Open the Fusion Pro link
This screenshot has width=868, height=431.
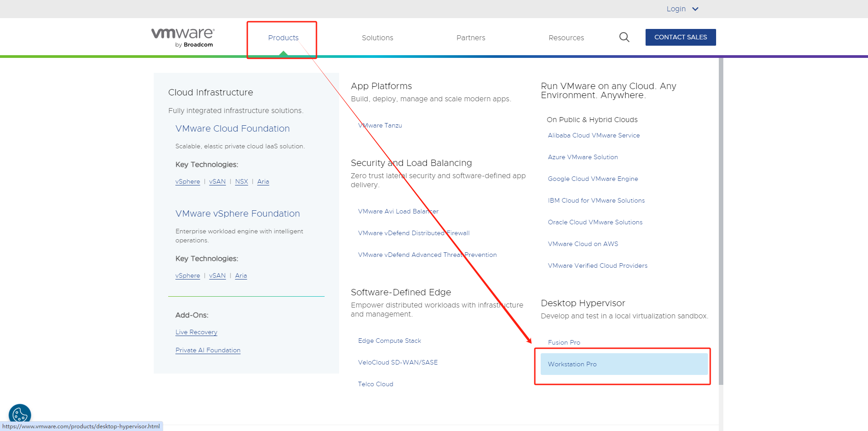pos(564,342)
